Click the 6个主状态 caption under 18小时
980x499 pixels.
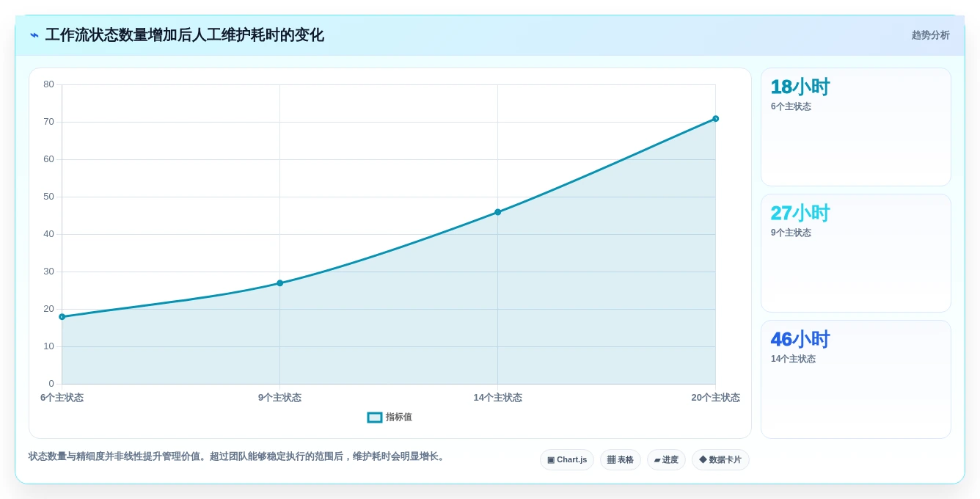point(791,106)
